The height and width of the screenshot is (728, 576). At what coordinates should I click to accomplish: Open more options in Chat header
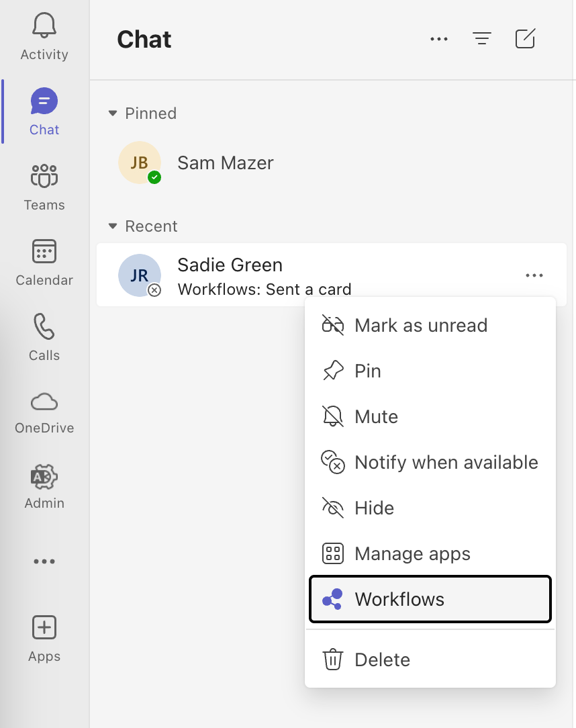[x=439, y=39]
